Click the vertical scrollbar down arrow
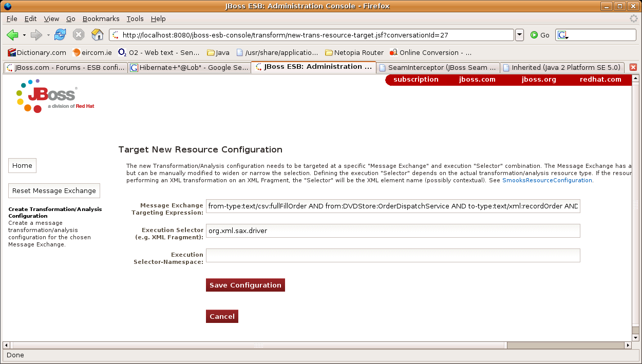This screenshot has height=364, width=642. [635, 337]
